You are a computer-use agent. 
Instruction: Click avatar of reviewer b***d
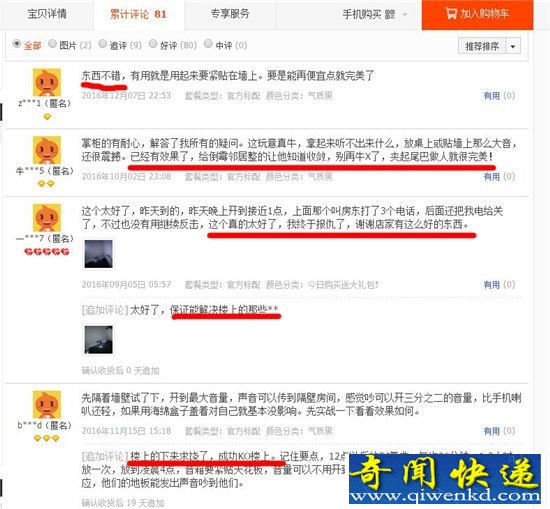click(47, 404)
